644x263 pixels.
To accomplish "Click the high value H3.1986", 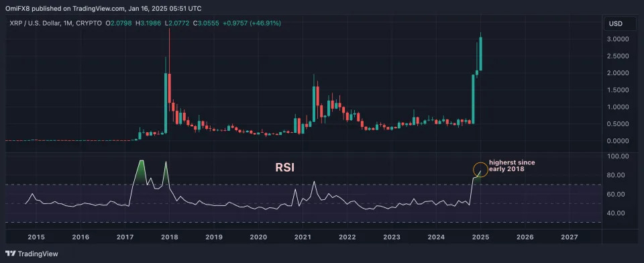I will [148, 24].
